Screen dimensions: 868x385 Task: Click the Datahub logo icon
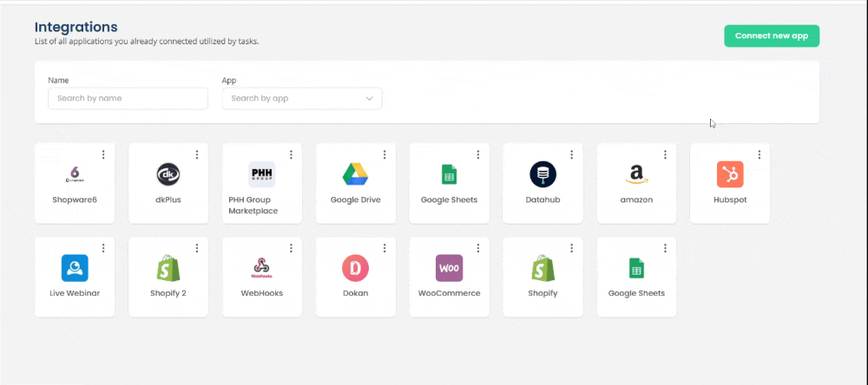pos(542,174)
